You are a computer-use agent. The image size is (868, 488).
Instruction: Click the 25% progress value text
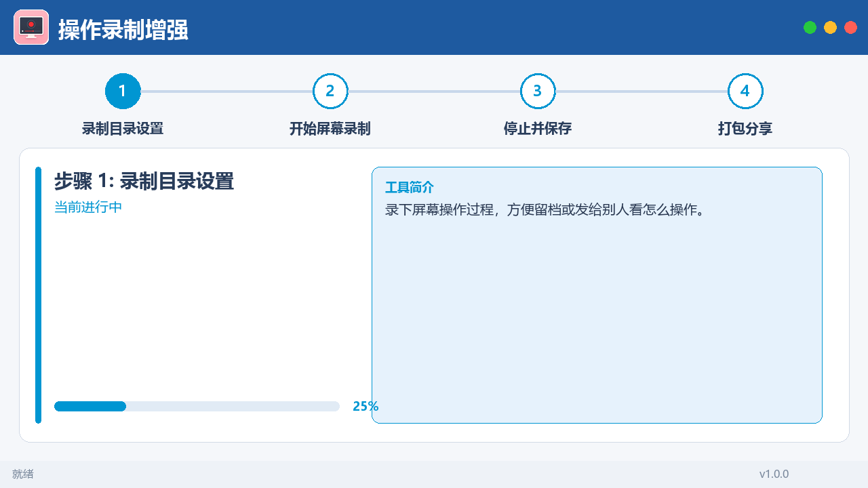[366, 406]
